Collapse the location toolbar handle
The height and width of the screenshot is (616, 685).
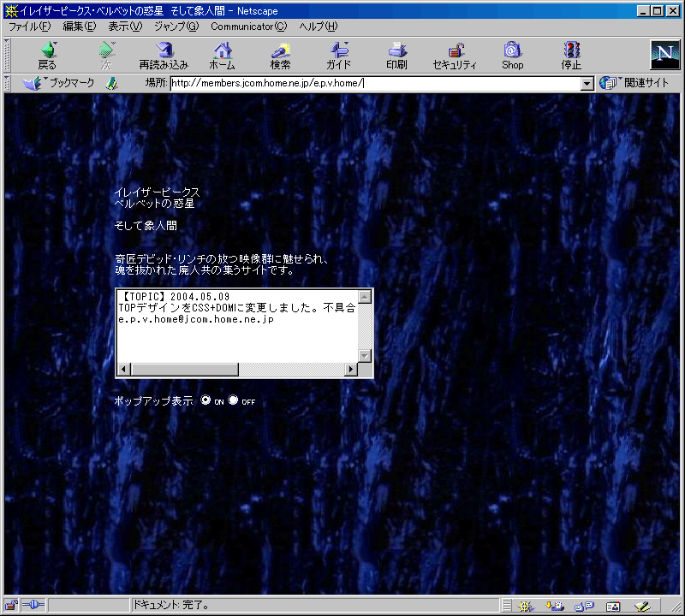click(7, 83)
